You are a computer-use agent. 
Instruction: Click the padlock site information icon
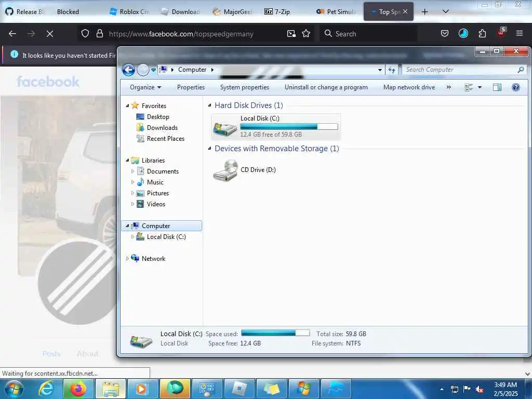click(99, 34)
